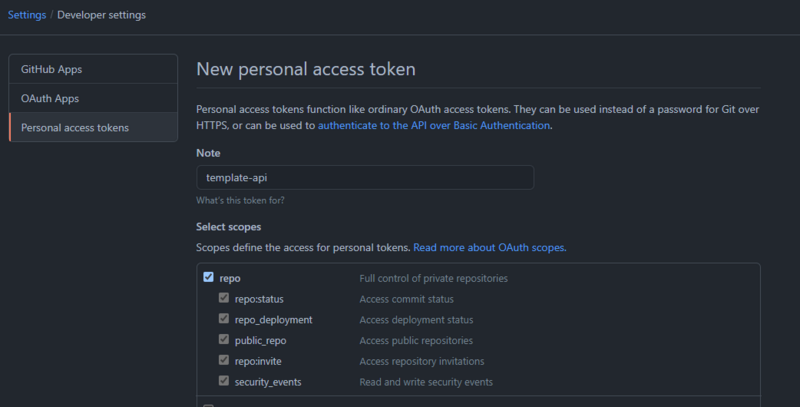Toggle the repo:invite checkbox
This screenshot has height=407, width=800.
click(x=224, y=361)
